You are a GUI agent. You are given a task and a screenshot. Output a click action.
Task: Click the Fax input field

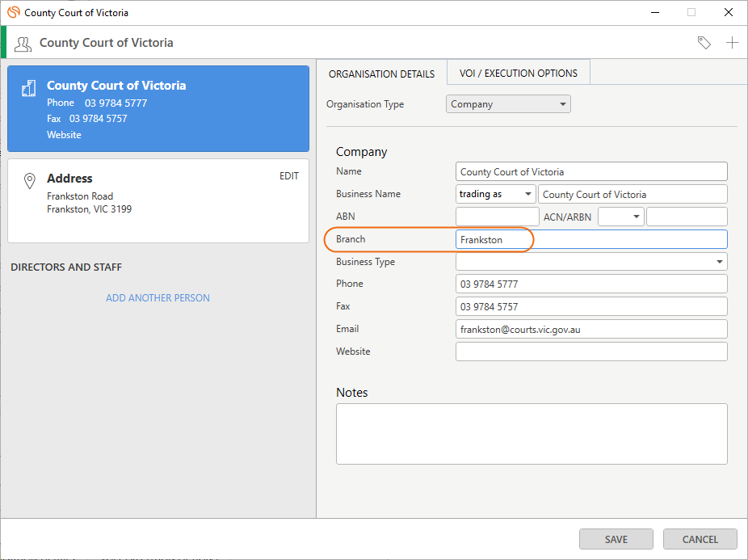pos(591,306)
